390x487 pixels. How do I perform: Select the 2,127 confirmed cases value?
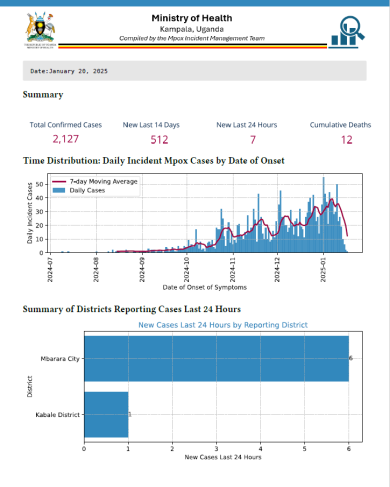(66, 139)
